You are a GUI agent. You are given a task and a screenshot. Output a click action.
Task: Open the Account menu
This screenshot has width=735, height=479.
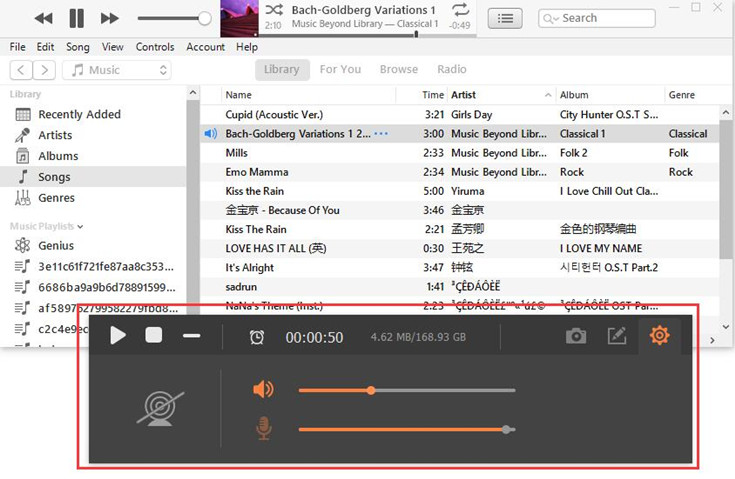(205, 47)
